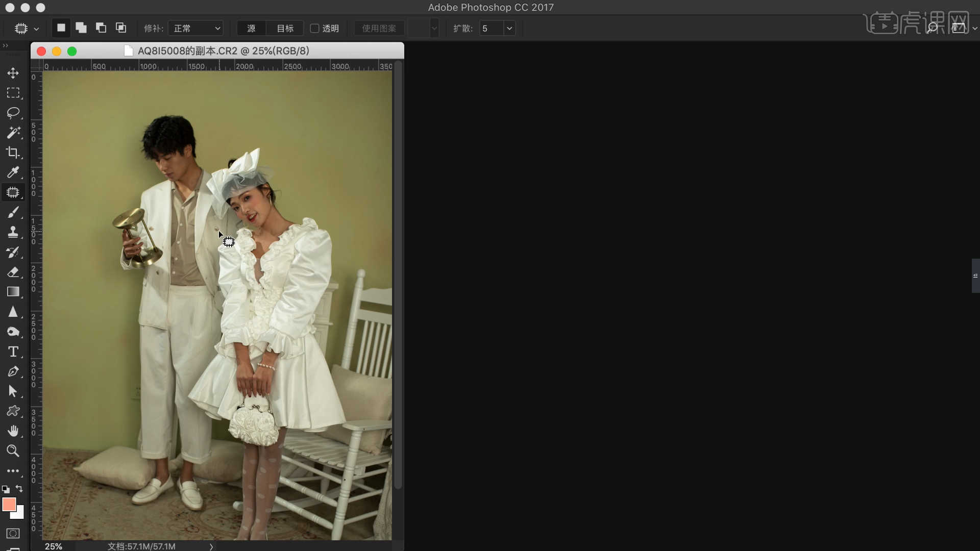Select the Clone Stamp tool

[x=13, y=232]
